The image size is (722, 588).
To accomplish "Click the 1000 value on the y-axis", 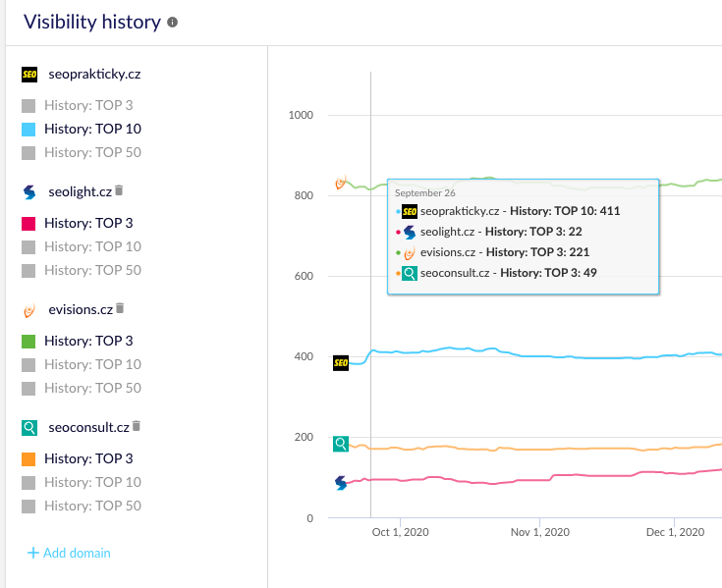I will tap(301, 115).
